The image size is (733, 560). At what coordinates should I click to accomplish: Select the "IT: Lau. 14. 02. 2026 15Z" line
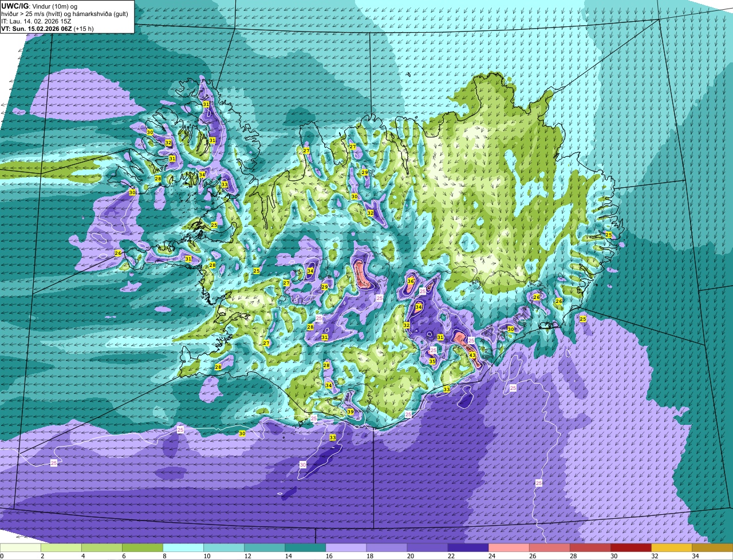tap(36, 21)
